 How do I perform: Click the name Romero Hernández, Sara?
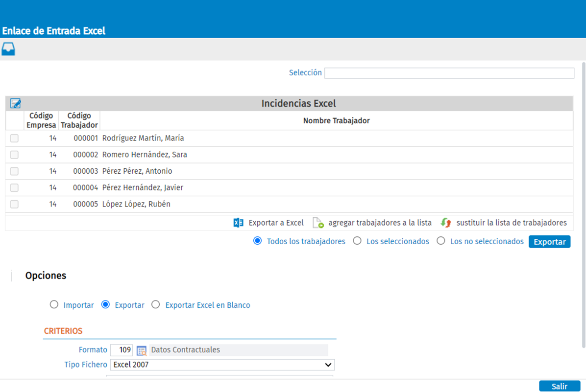(x=145, y=155)
